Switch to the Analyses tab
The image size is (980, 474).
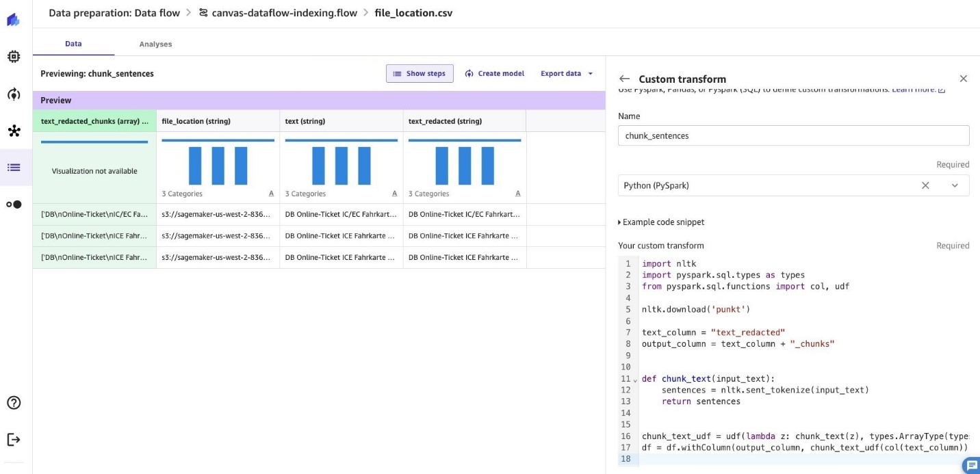click(x=155, y=44)
